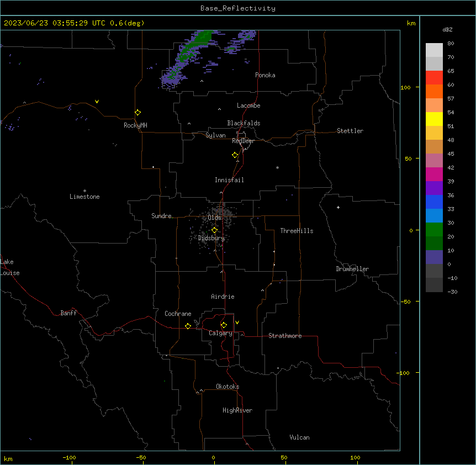
Task: Click the Drumheller label
Action: point(352,269)
